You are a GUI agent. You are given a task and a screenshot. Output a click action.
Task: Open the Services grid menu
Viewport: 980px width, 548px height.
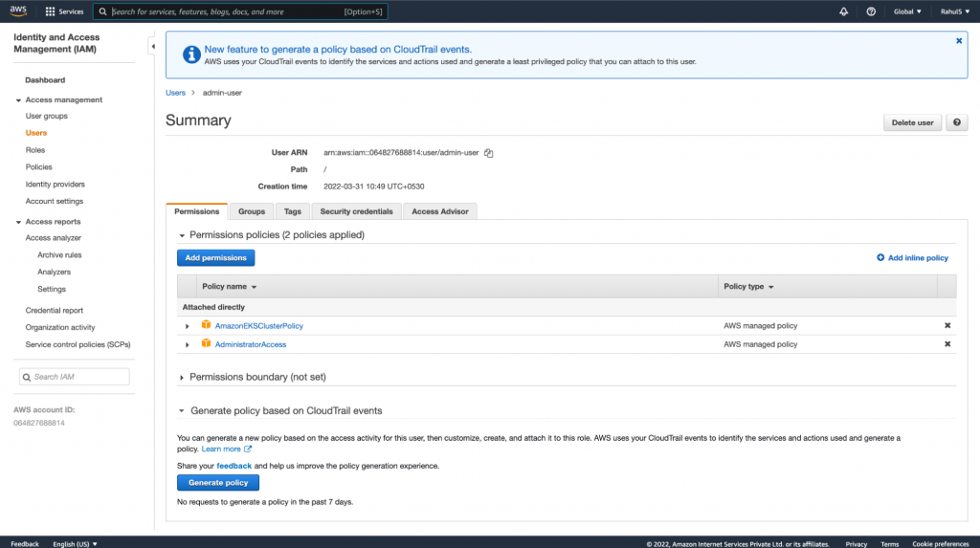tap(64, 11)
